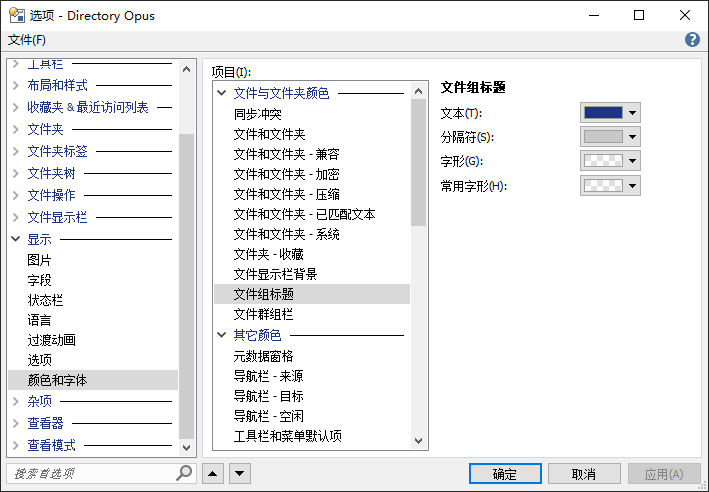The image size is (709, 492).
Task: Select 文件群组栏 item
Action: (264, 314)
